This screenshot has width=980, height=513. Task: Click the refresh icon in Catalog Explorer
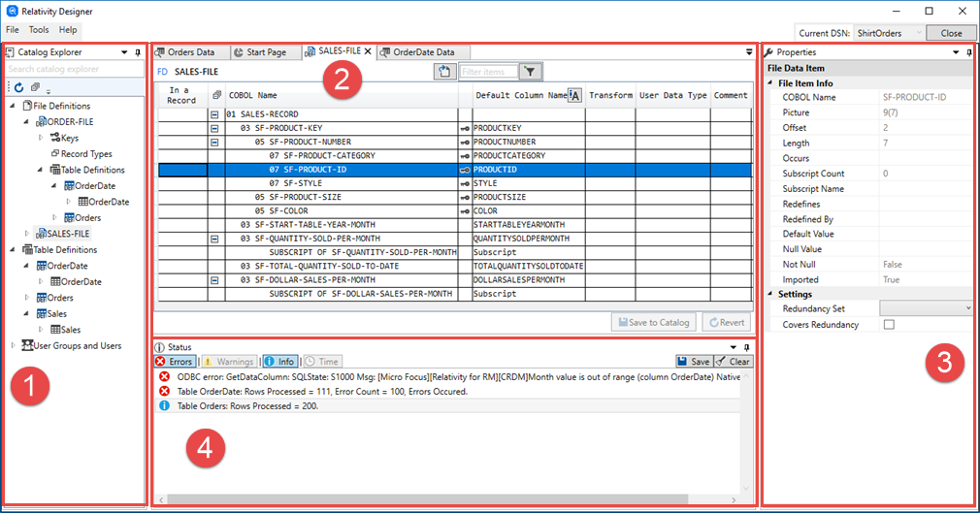(x=18, y=87)
